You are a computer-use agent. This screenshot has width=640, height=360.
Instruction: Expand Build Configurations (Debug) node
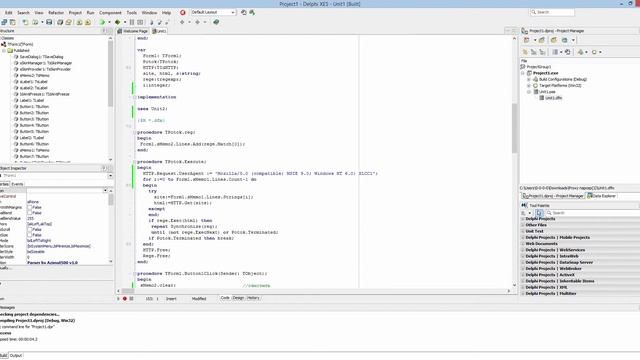click(529, 79)
